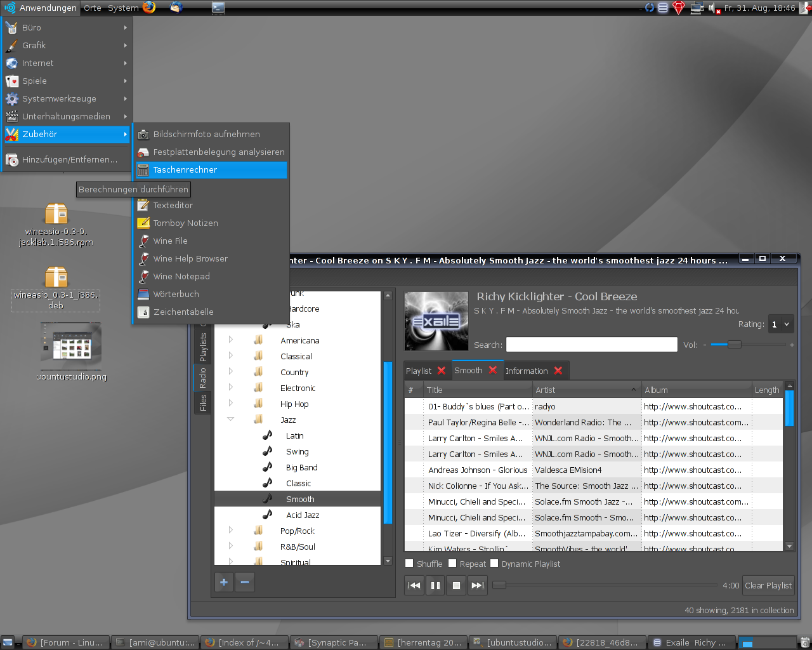Open ubuntustudio.png thumbnail on desktop

click(71, 352)
